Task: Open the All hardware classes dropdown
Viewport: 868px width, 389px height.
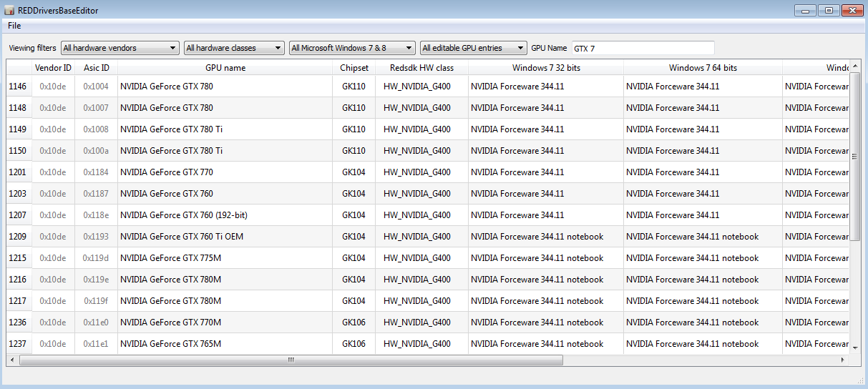Action: point(234,48)
